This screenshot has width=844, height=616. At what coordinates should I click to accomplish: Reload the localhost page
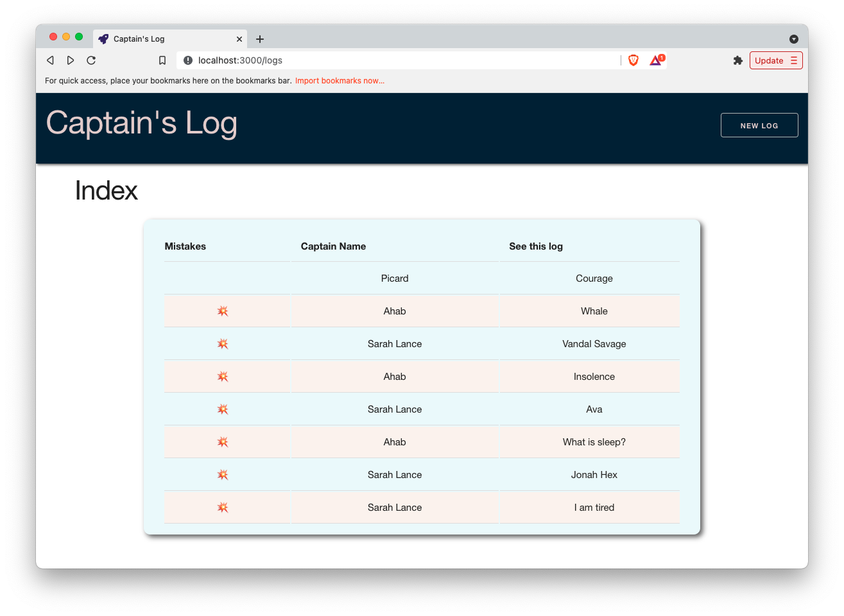click(91, 60)
